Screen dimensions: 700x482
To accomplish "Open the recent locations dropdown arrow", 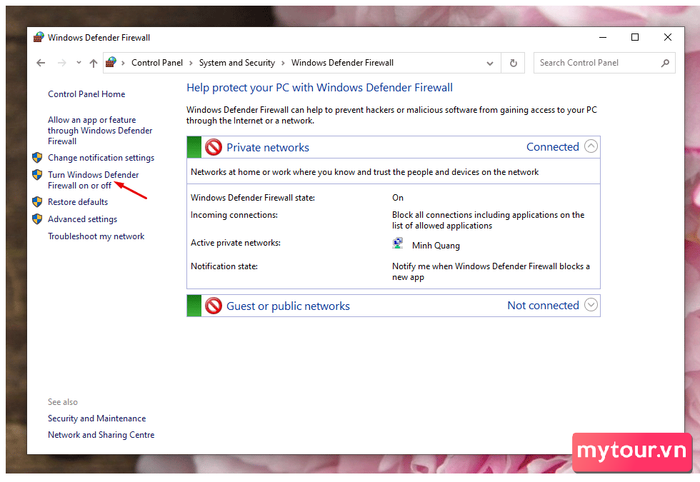I will (x=79, y=63).
